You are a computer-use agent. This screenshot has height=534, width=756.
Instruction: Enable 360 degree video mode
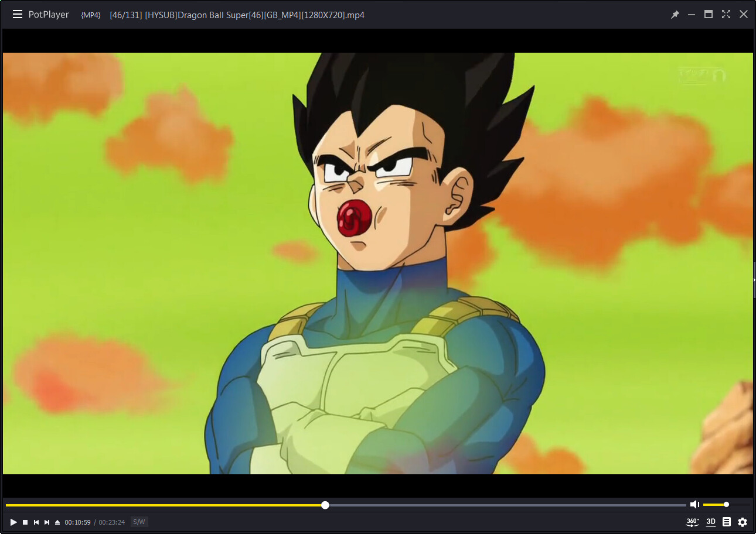[x=692, y=522]
